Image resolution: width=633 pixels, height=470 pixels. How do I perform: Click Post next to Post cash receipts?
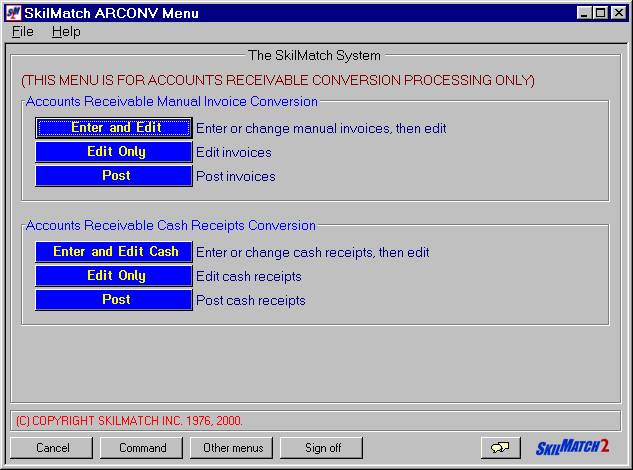pos(114,300)
